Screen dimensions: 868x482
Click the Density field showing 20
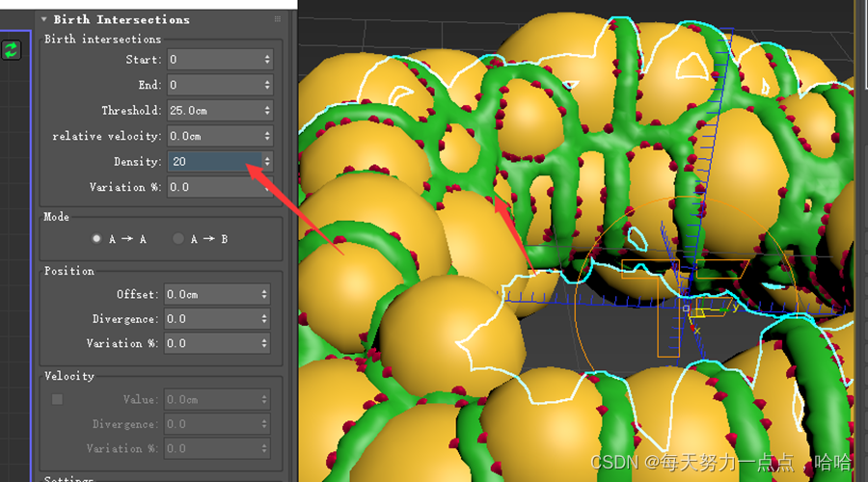tap(214, 161)
